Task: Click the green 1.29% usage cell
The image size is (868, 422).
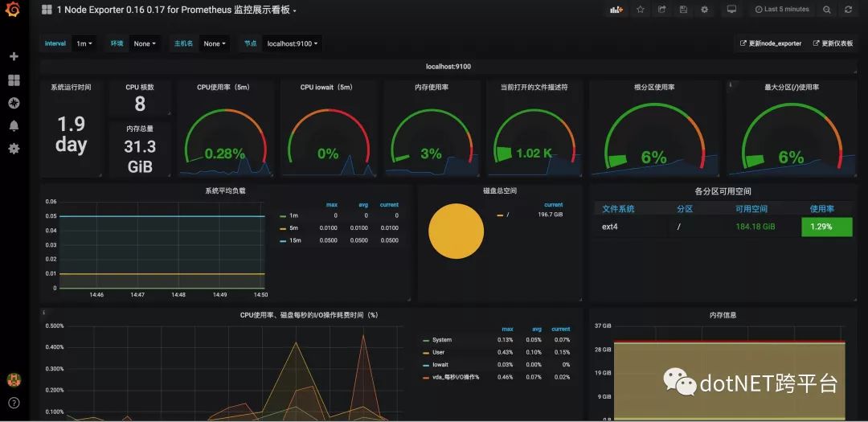Action: [826, 227]
